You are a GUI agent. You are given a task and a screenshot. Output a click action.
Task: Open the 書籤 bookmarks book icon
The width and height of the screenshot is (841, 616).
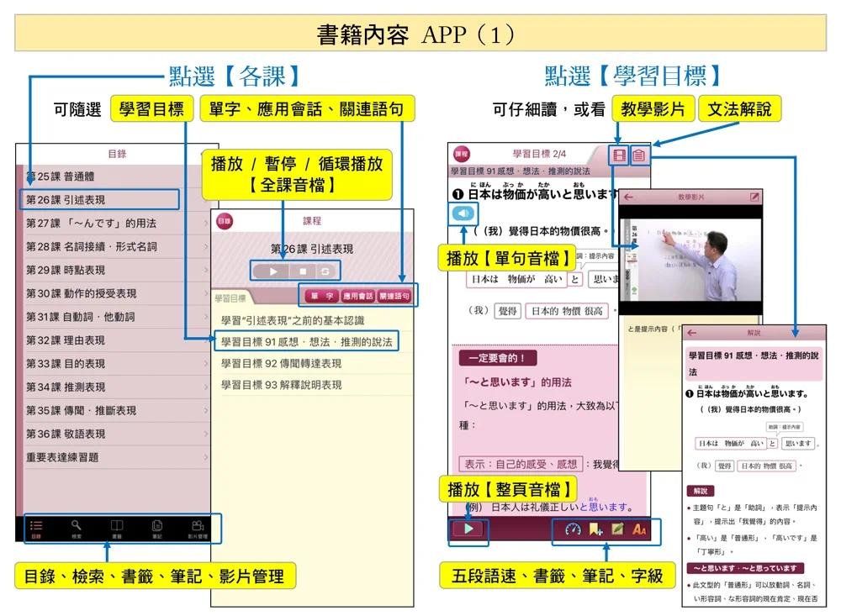pos(116,529)
